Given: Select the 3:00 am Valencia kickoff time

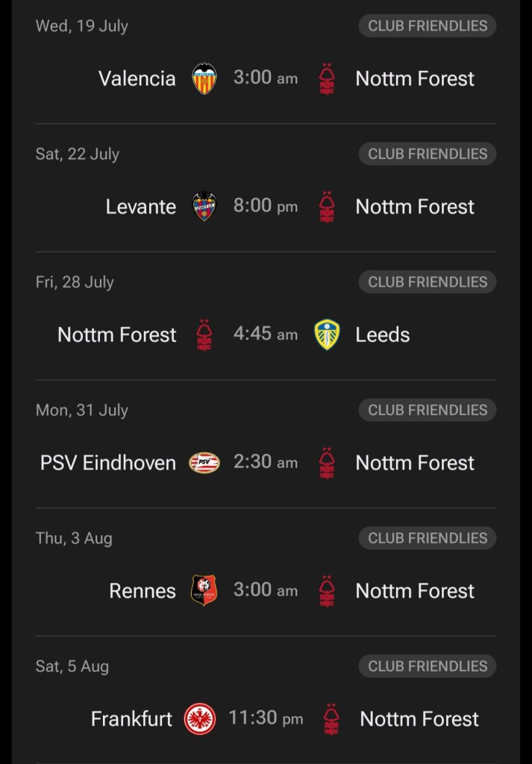Looking at the screenshot, I should pos(266,78).
